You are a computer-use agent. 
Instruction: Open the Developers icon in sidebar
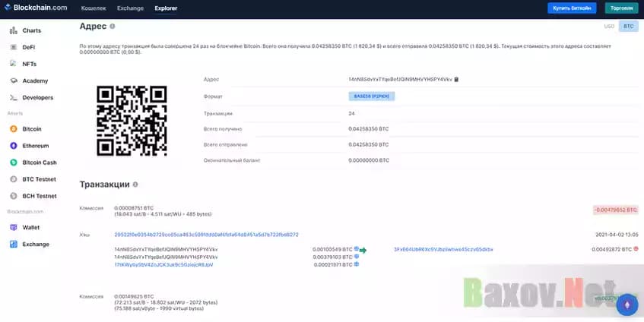tap(14, 97)
